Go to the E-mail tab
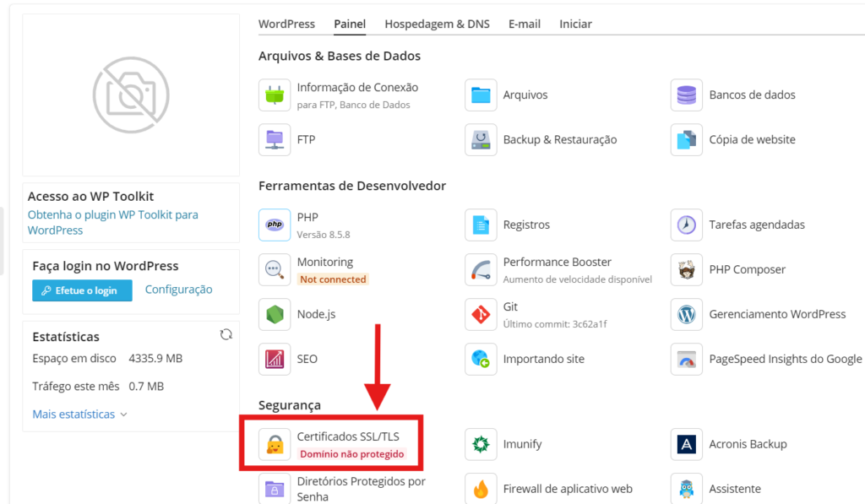865x504 pixels. [524, 24]
